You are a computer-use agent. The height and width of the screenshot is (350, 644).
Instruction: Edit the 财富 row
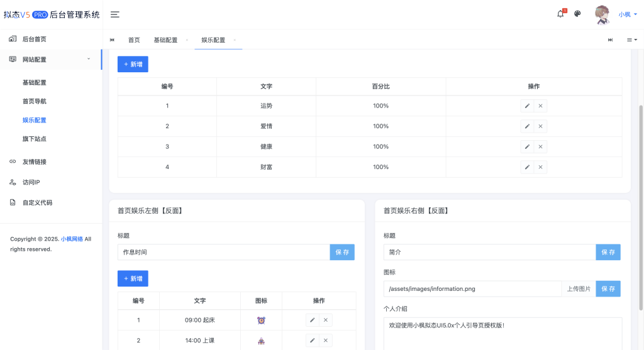point(527,167)
